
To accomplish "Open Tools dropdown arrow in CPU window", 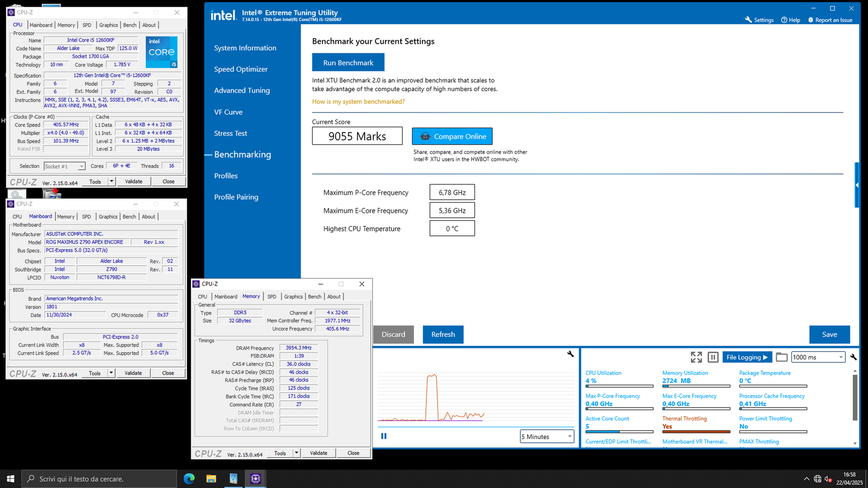I will pos(112,182).
